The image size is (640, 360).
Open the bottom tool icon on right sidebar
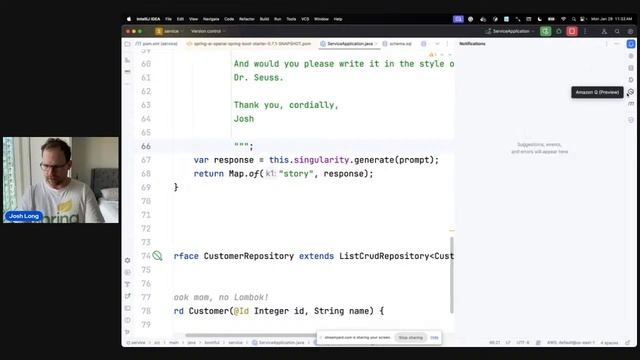coord(631,120)
